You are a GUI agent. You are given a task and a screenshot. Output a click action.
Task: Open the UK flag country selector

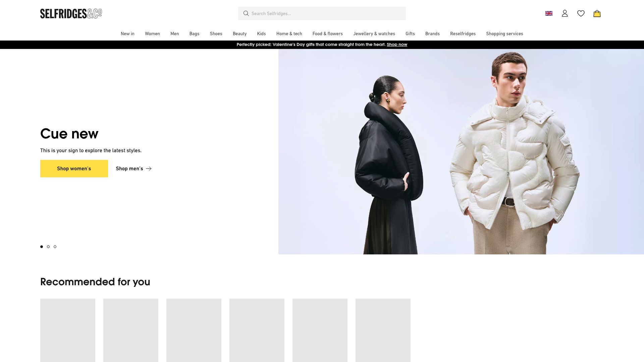[x=549, y=13]
